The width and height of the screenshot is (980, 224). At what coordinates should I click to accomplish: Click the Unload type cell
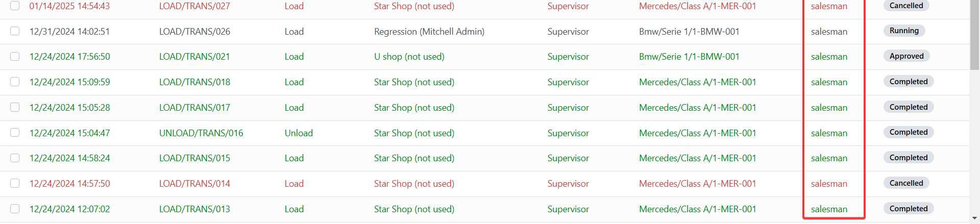299,133
